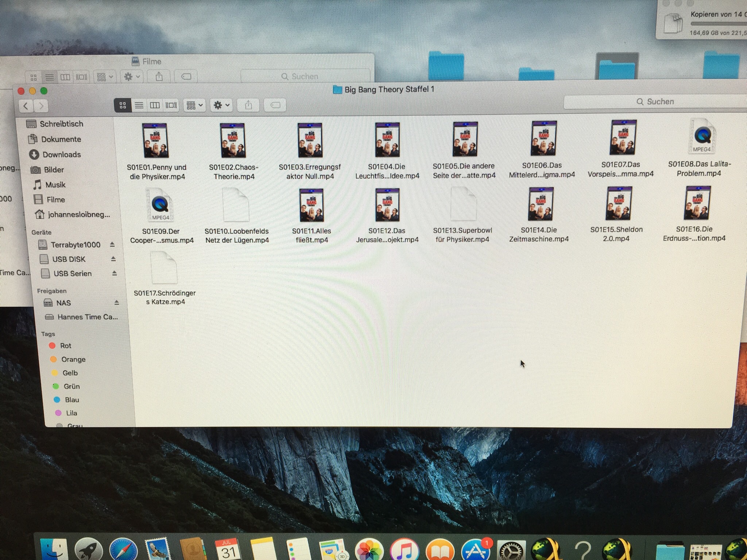Viewport: 747px width, 560px height.
Task: Select S01E12.Das Jerusale...ojekt.mp4 file
Action: pyautogui.click(x=387, y=205)
